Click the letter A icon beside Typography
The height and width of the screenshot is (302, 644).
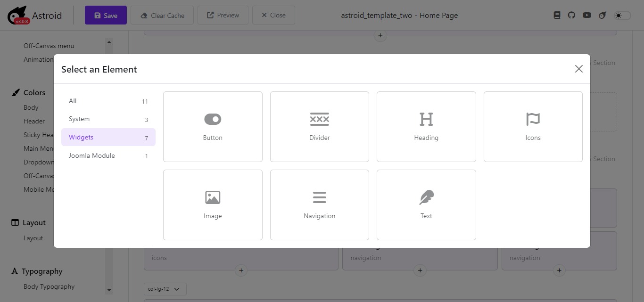click(15, 271)
